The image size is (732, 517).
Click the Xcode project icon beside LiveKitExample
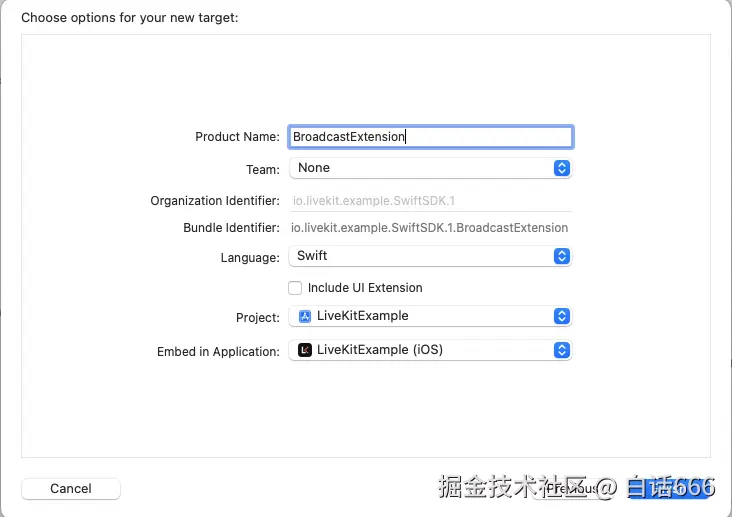[305, 316]
